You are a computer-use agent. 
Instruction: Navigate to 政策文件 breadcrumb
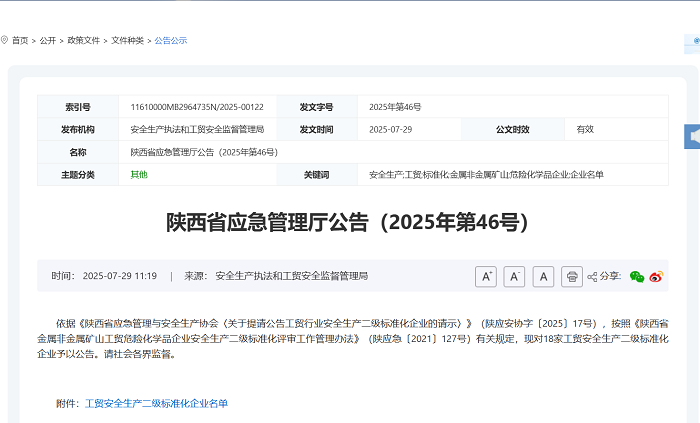click(83, 41)
